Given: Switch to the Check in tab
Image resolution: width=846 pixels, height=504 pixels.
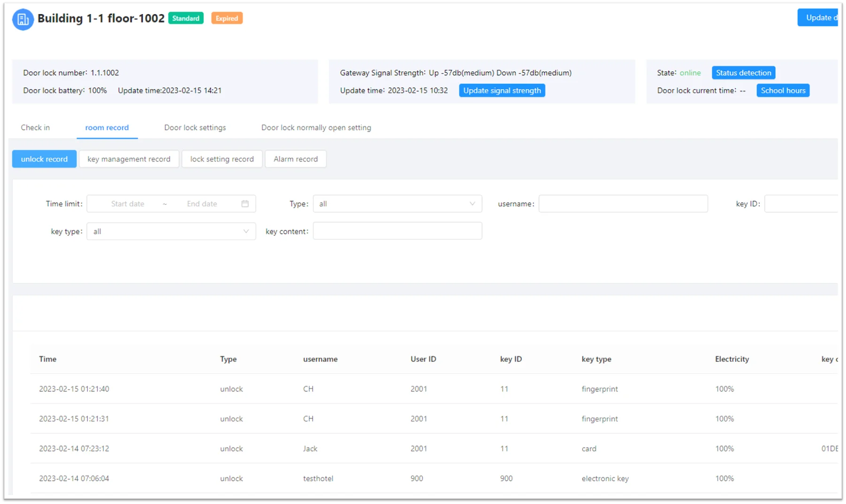Looking at the screenshot, I should (35, 128).
